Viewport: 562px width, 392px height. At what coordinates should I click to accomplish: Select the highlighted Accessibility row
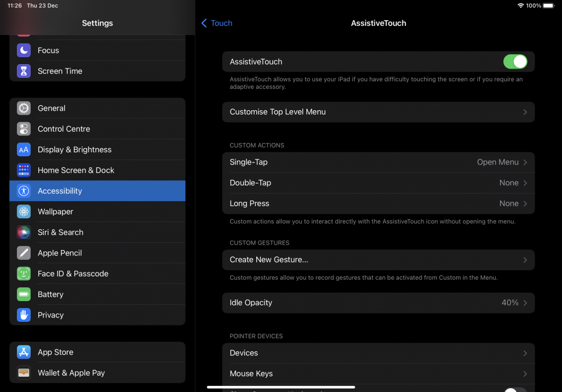(x=98, y=191)
